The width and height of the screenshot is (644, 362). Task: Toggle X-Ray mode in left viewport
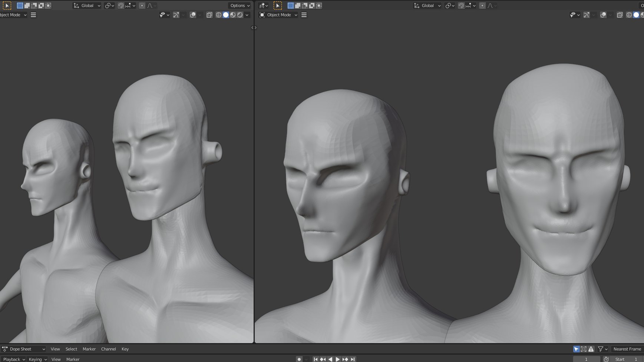point(209,15)
